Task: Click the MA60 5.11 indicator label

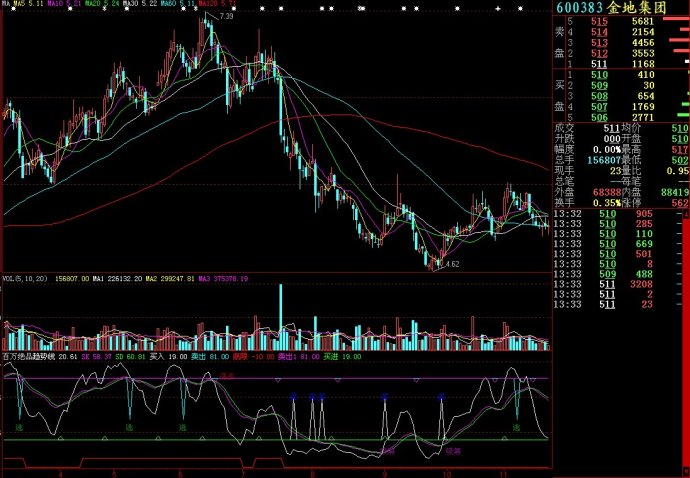Action: tap(177, 4)
